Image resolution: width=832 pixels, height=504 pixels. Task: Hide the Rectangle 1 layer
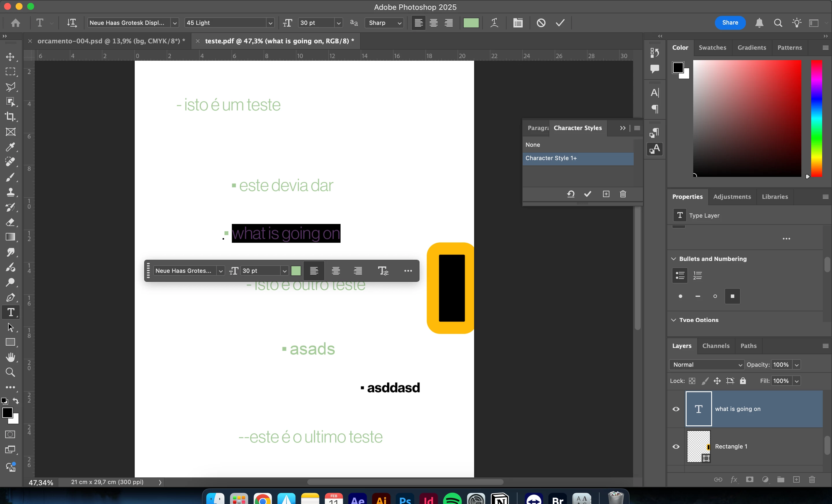point(676,446)
